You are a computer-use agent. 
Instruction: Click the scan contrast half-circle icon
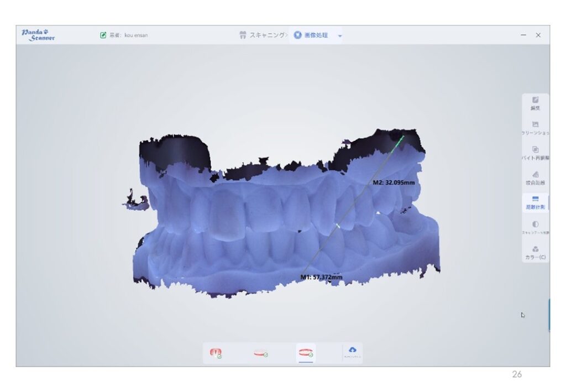point(535,227)
